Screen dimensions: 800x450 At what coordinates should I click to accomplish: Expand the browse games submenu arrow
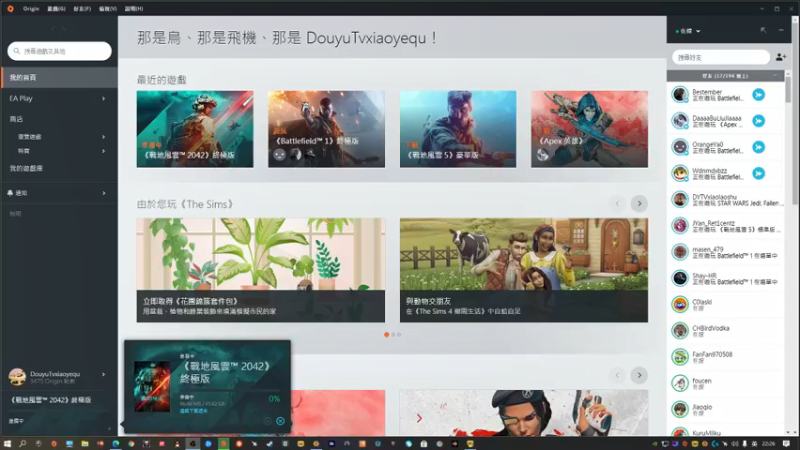click(x=104, y=137)
